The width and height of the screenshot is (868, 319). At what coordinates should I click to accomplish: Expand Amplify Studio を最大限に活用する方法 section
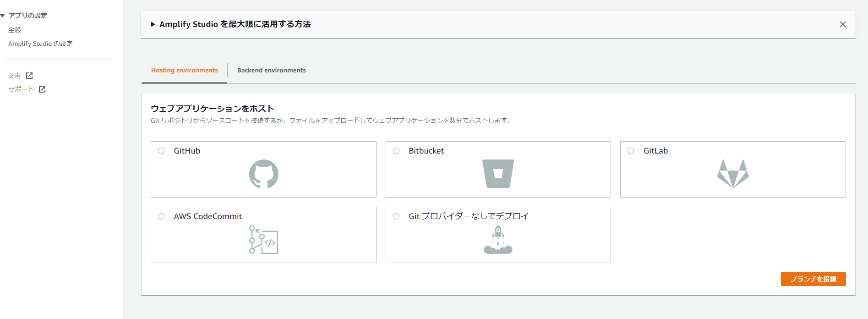click(x=153, y=24)
